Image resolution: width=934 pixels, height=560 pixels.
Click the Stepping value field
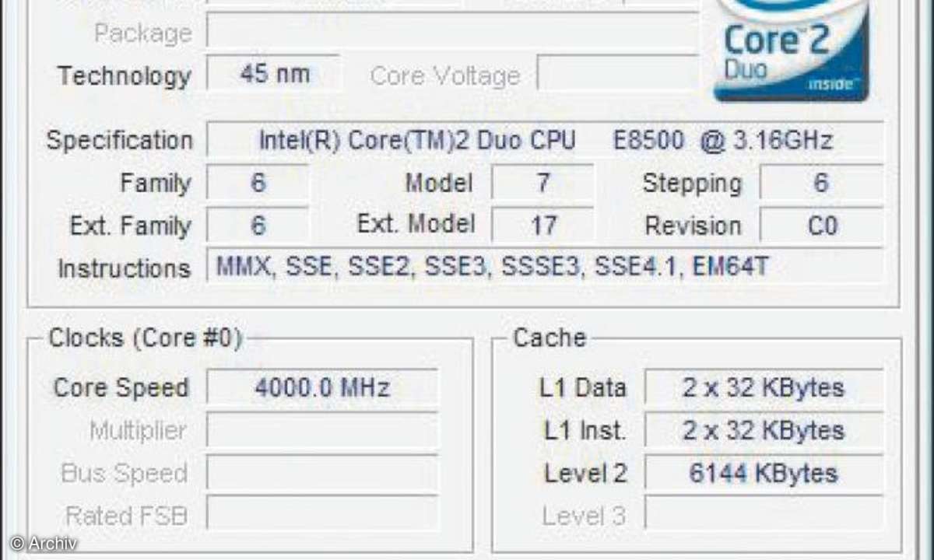821,183
